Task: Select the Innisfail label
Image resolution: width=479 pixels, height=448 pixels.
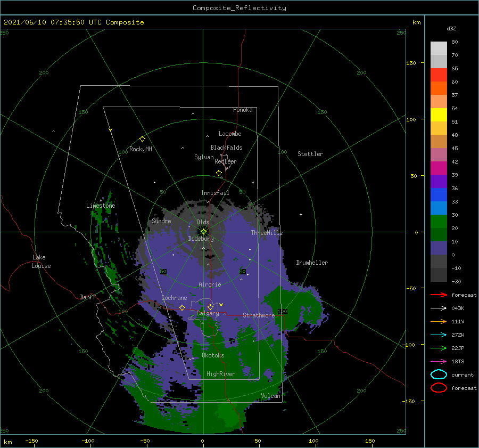Action: [x=215, y=193]
